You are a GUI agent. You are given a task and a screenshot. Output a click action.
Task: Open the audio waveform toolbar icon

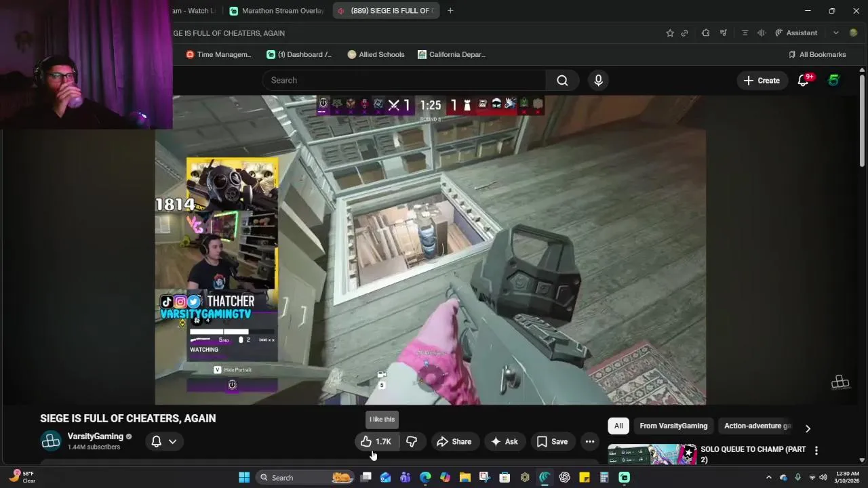click(x=762, y=33)
